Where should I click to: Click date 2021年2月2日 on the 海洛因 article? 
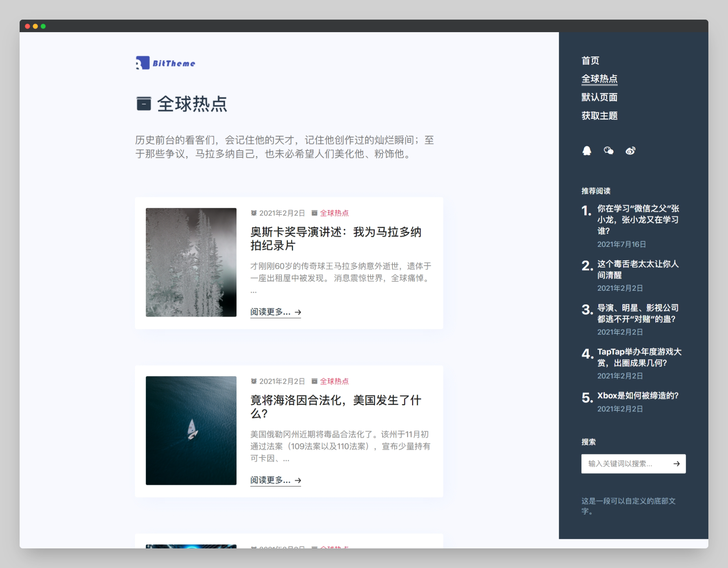click(x=282, y=381)
